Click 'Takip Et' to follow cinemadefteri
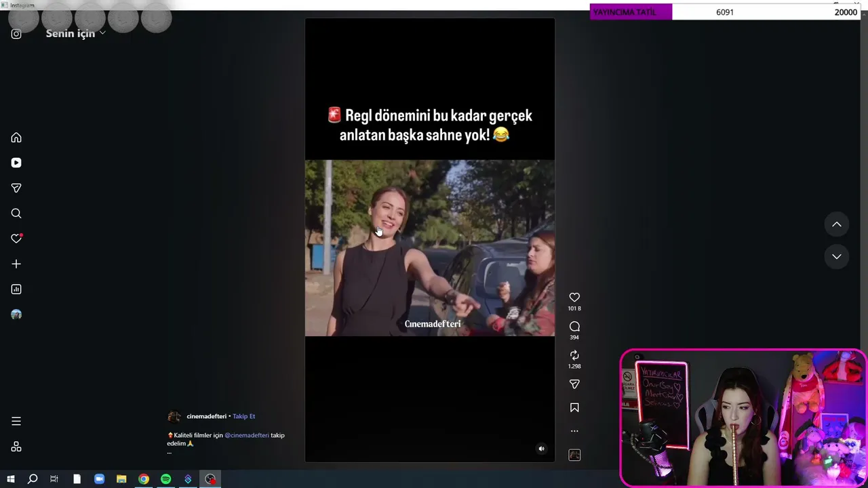This screenshot has width=868, height=488. 244,416
